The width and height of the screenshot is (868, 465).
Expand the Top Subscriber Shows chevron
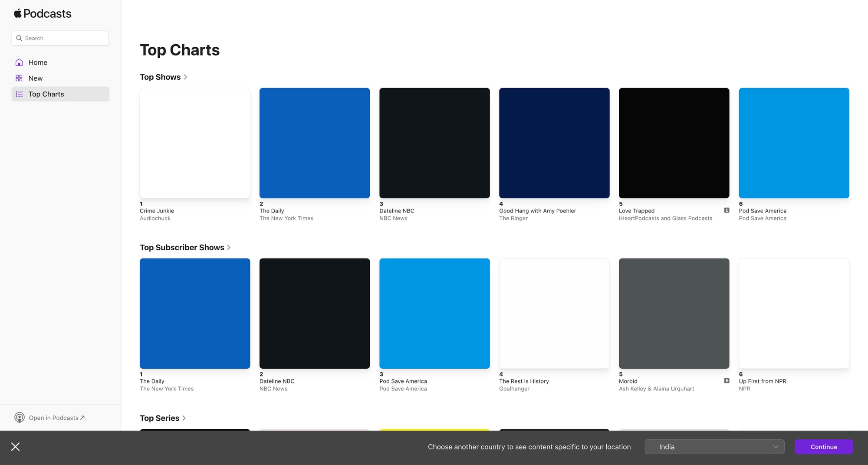click(x=229, y=248)
